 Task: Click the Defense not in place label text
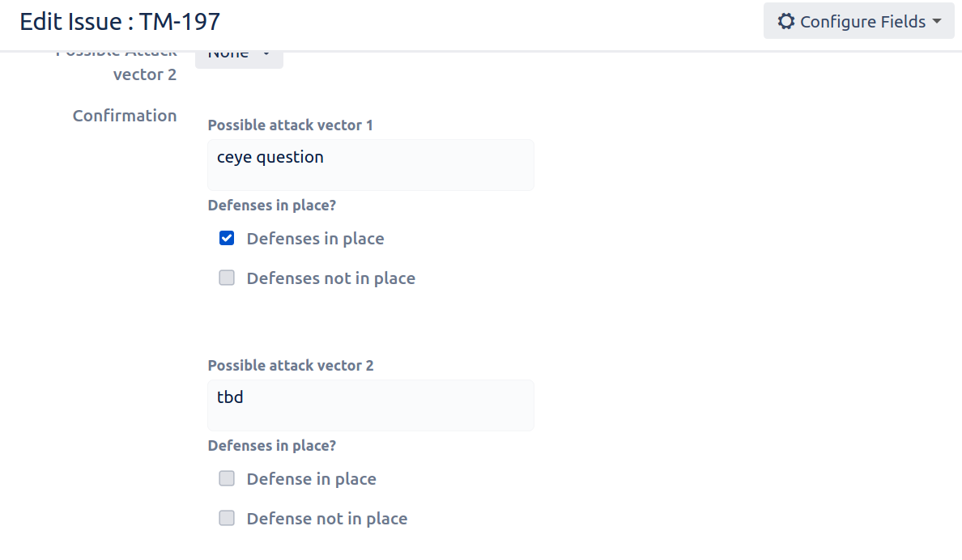(327, 519)
